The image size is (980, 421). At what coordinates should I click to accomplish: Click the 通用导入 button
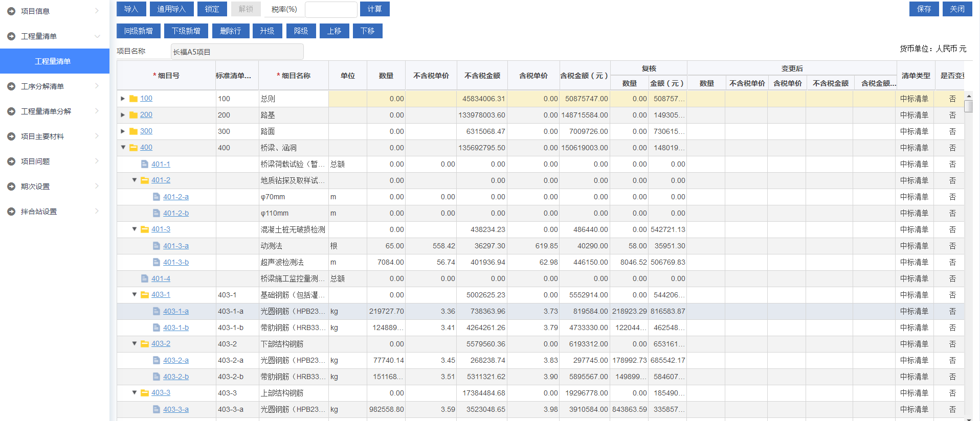click(171, 9)
